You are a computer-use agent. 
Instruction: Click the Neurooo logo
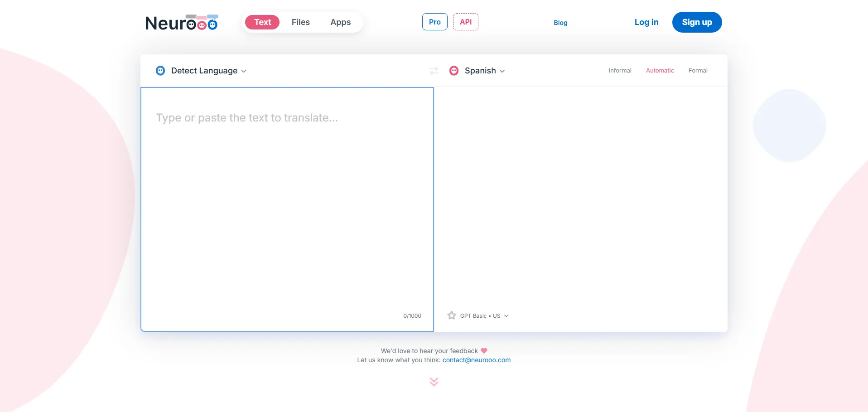(x=181, y=23)
